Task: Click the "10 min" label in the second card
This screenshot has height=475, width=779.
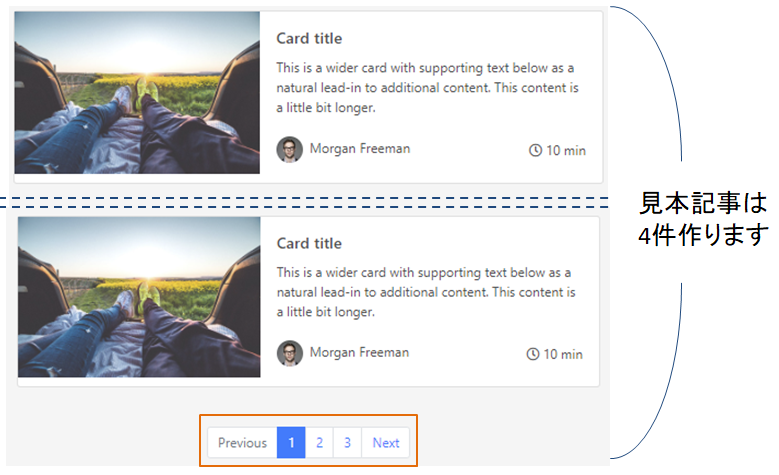Action: [x=563, y=354]
